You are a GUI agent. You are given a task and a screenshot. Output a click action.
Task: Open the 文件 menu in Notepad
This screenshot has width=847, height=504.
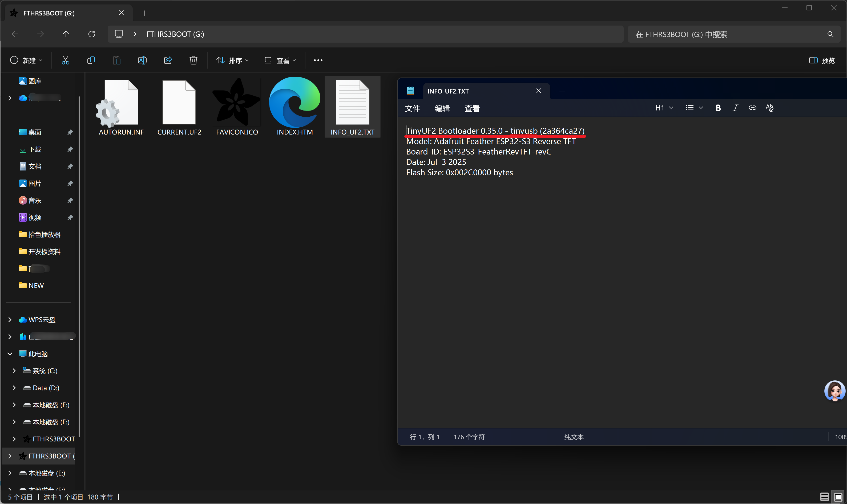[x=413, y=109]
